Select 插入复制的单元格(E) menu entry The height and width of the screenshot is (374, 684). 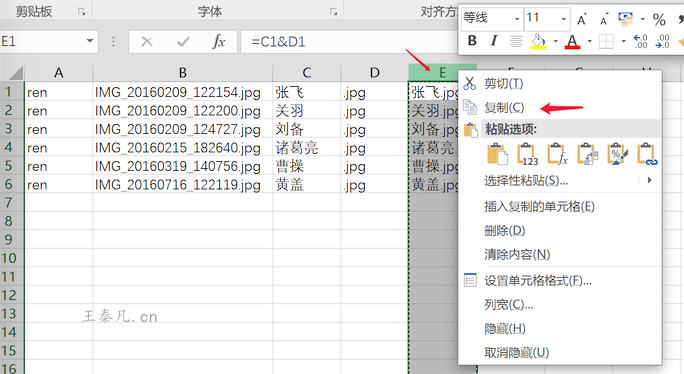point(539,206)
